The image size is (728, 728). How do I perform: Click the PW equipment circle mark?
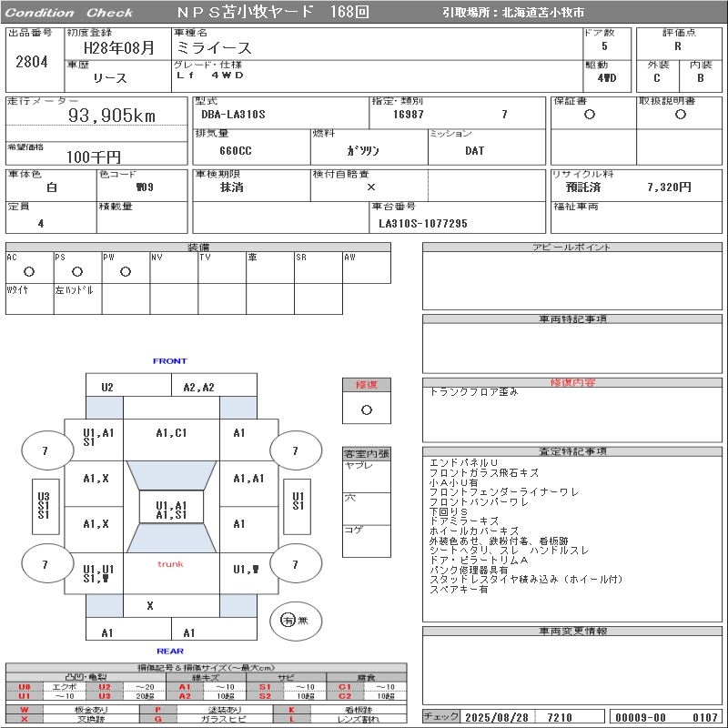pyautogui.click(x=126, y=271)
